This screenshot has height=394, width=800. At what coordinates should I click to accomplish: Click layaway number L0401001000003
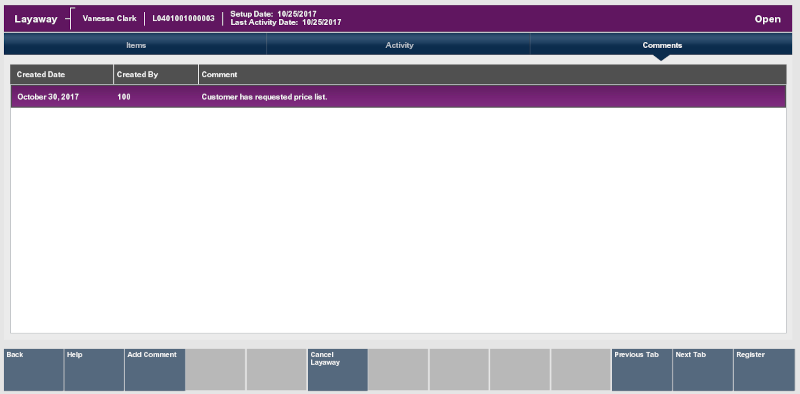pyautogui.click(x=184, y=18)
